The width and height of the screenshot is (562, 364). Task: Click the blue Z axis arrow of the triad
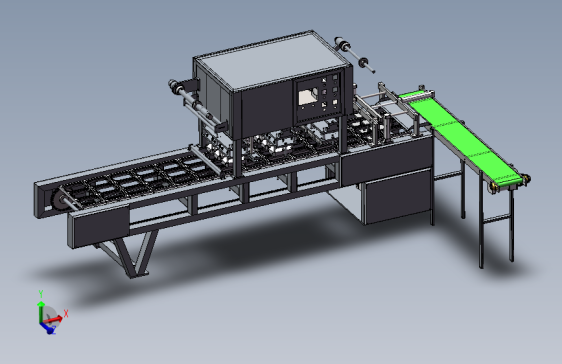47,328
